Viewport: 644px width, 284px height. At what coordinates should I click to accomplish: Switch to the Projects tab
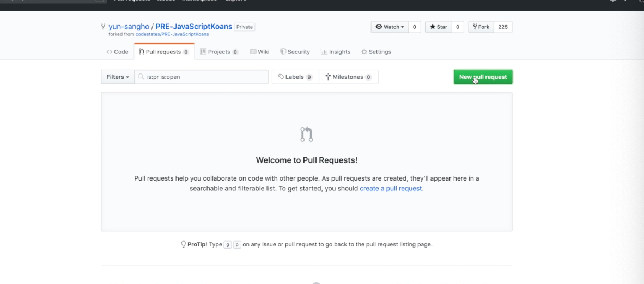pyautogui.click(x=219, y=52)
